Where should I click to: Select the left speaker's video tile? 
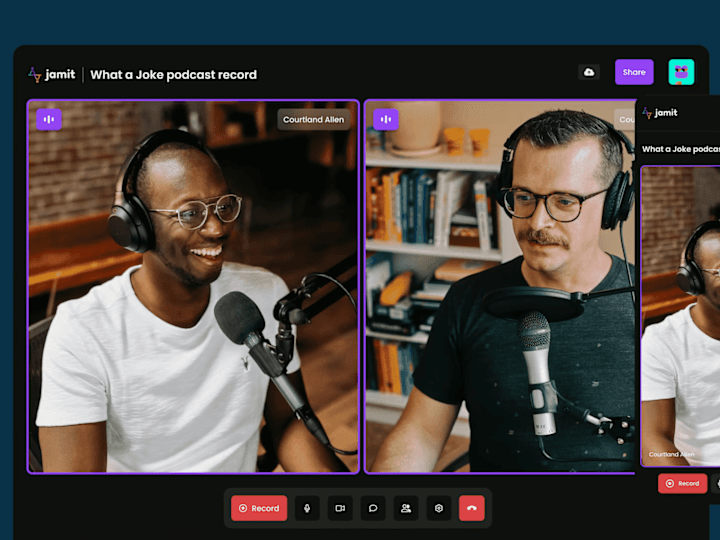193,287
